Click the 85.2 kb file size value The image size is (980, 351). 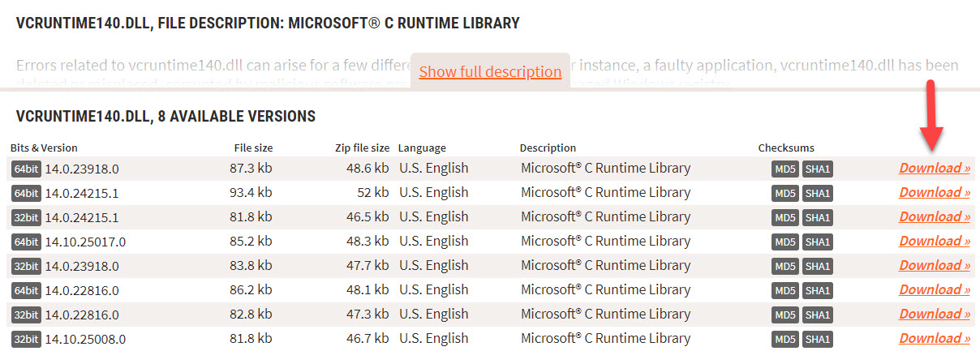251,242
